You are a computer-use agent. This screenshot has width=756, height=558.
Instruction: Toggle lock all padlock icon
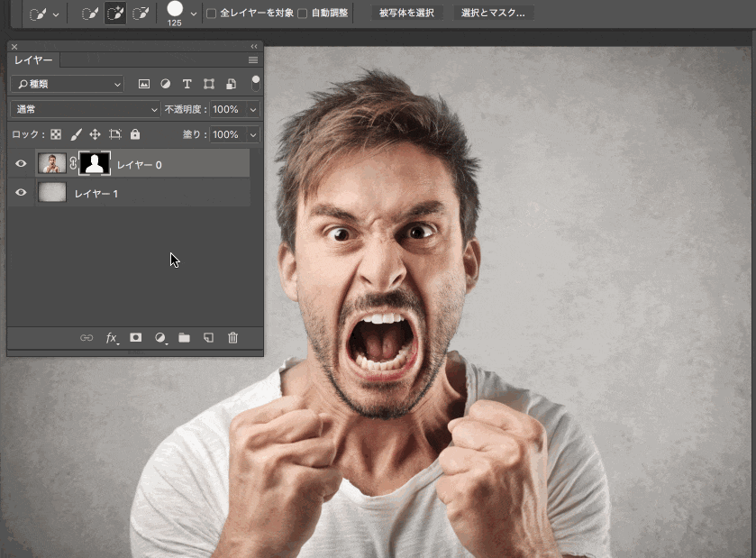(135, 134)
